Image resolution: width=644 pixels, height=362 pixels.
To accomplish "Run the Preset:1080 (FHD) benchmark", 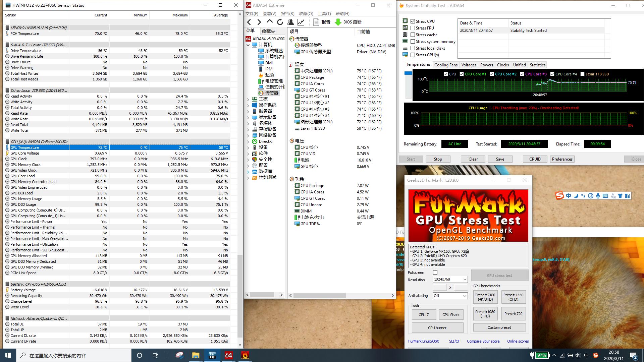I will click(485, 314).
